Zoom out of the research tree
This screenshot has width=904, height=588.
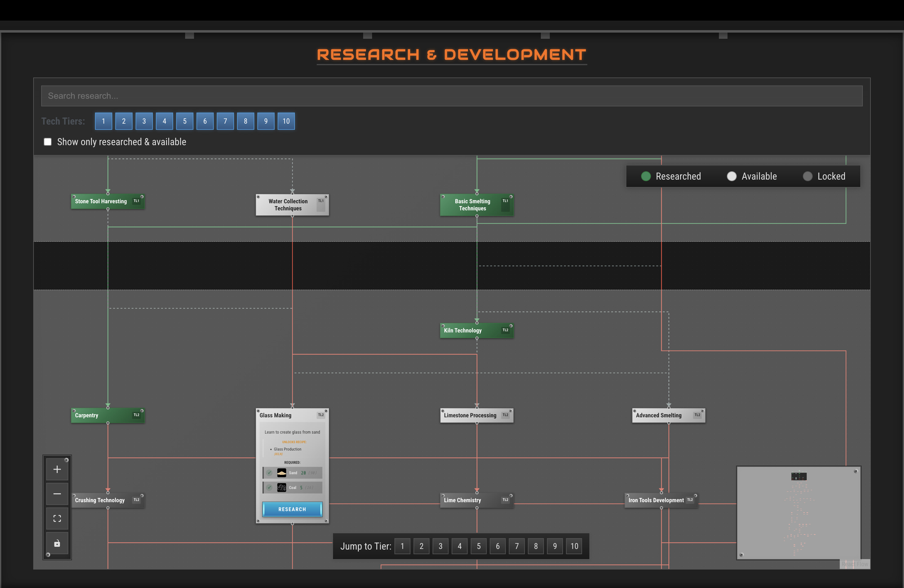point(57,493)
